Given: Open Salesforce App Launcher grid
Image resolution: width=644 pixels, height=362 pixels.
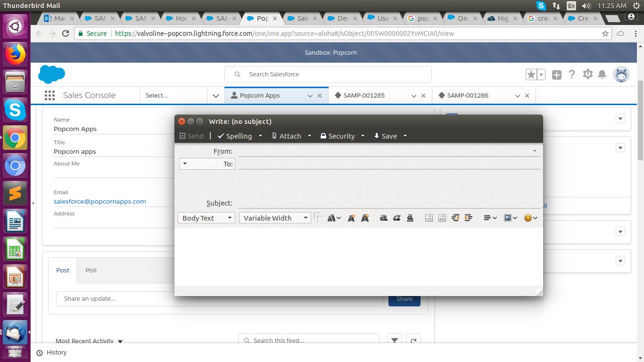Looking at the screenshot, I should [x=50, y=95].
